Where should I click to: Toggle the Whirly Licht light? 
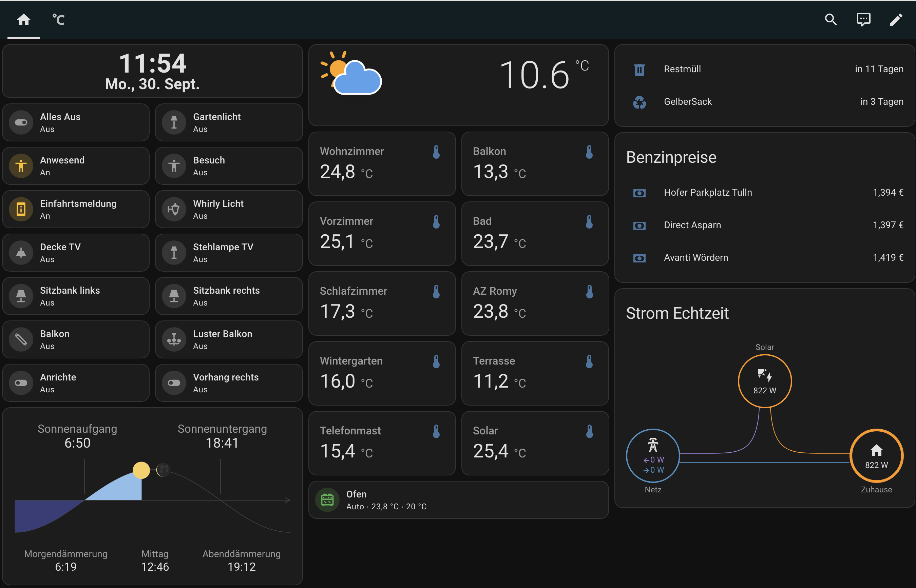[174, 209]
